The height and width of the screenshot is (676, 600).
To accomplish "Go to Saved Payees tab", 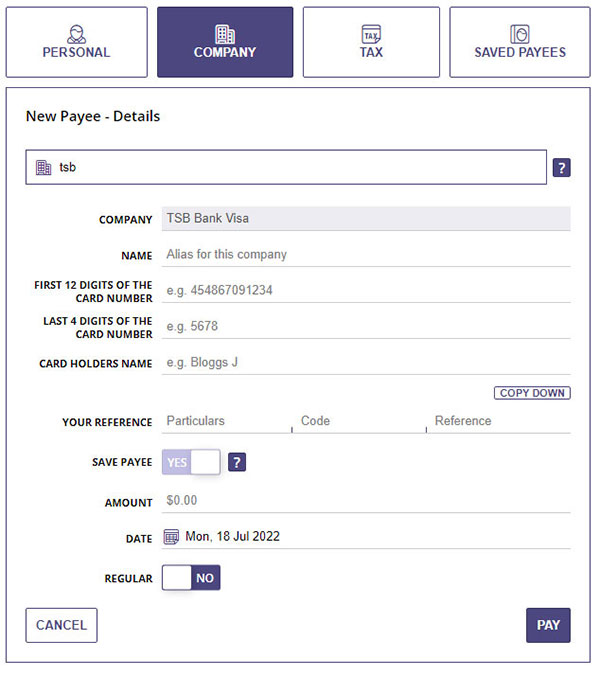I will (520, 42).
